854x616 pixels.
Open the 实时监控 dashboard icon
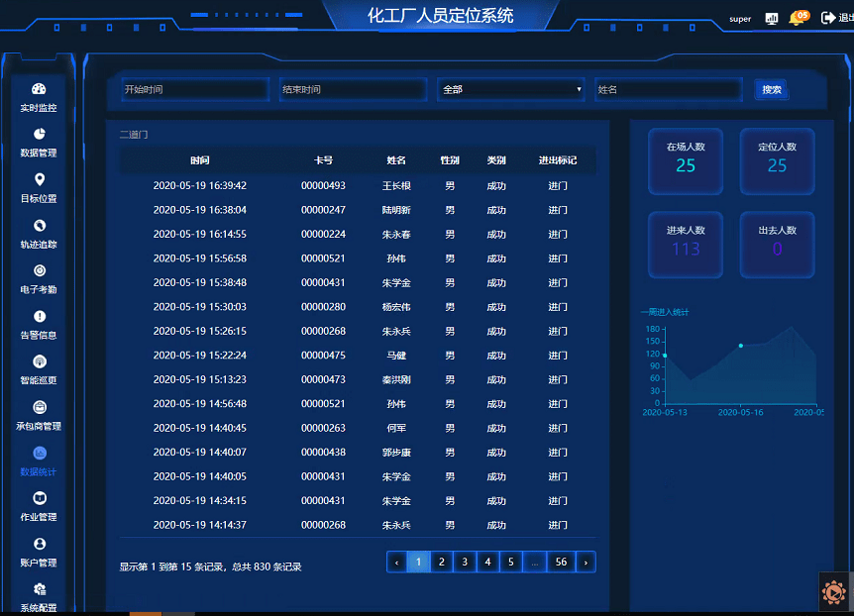(39, 89)
